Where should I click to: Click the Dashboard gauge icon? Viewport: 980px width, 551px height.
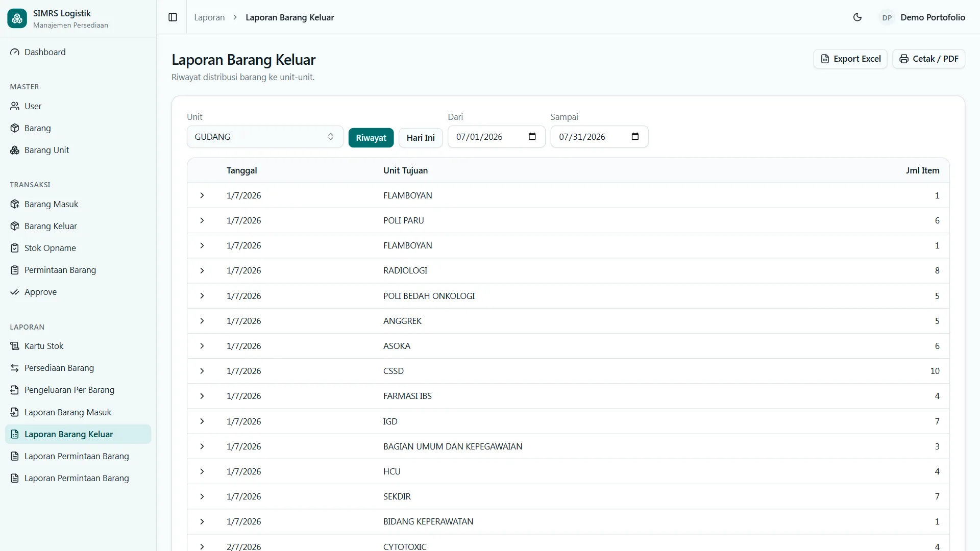point(15,52)
